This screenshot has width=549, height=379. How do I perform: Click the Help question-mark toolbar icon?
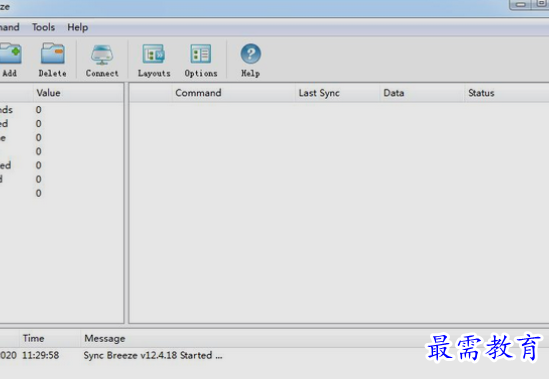pyautogui.click(x=250, y=54)
